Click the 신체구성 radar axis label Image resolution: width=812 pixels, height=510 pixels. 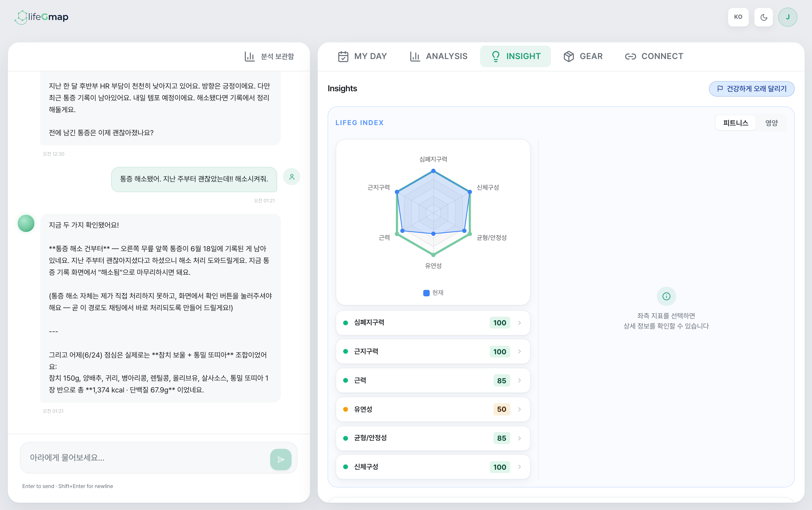coord(488,187)
